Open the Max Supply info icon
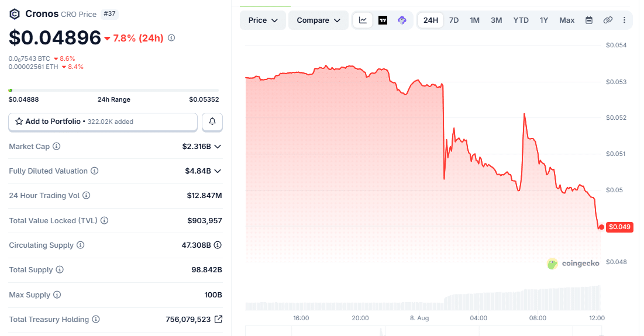This screenshot has height=336, width=644. [57, 295]
